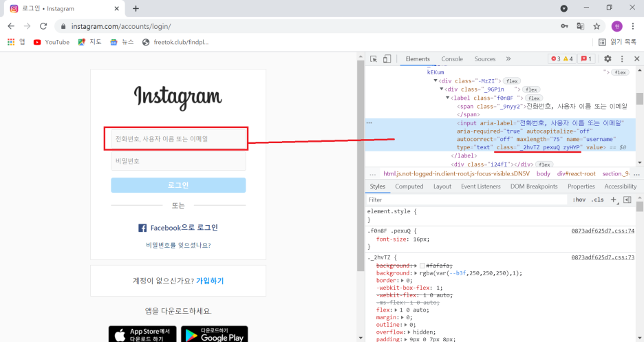The height and width of the screenshot is (342, 644).
Task: Open the DevTools customize three-dot menu
Action: [x=622, y=58]
